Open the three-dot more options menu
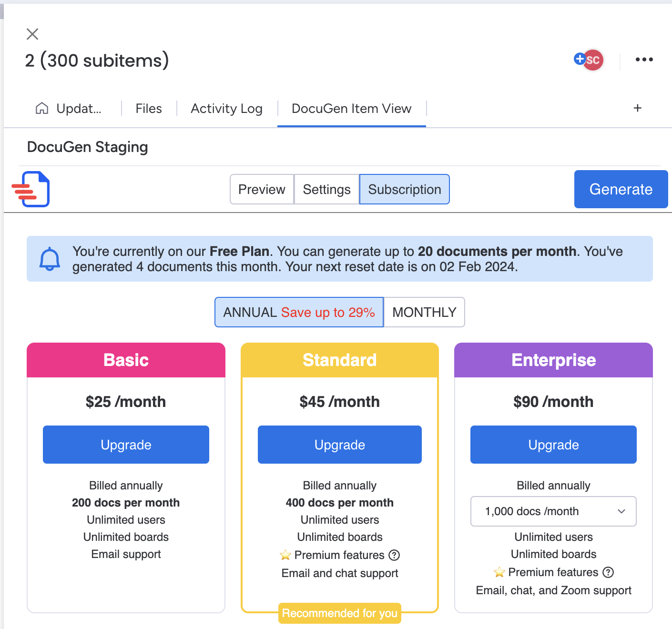Viewport: 672px width, 629px height. tap(644, 60)
